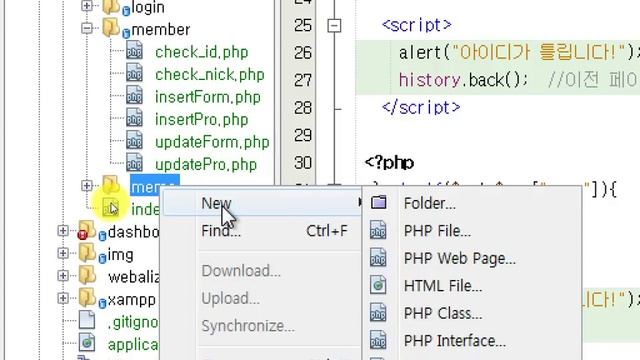Click the PHP Interface icon in the submenu
The height and width of the screenshot is (360, 640).
click(x=378, y=340)
